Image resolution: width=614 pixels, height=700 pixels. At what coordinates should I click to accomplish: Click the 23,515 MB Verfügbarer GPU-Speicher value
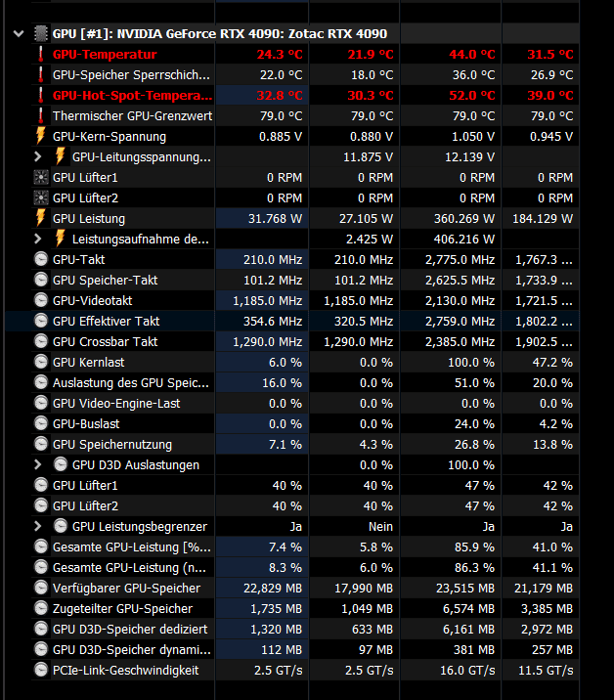point(465,589)
